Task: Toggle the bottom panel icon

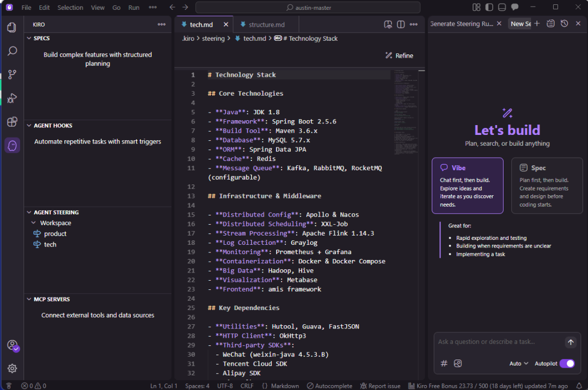Action: pyautogui.click(x=502, y=7)
